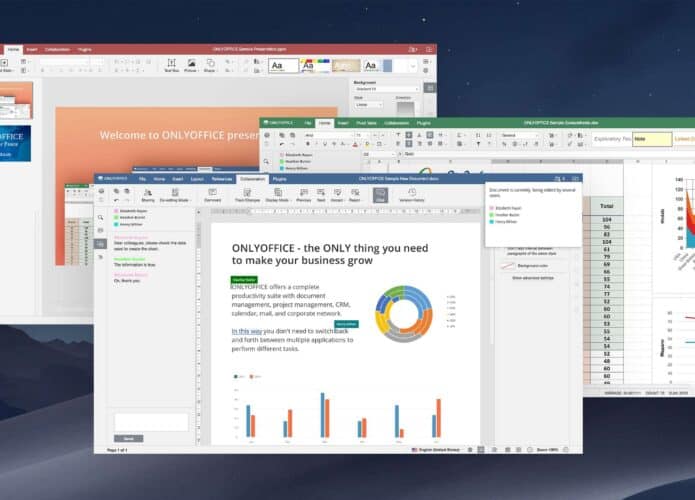Switch to the Collaboration tab in the spreadsheet editor
Screen dimensions: 695x500
(x=396, y=123)
